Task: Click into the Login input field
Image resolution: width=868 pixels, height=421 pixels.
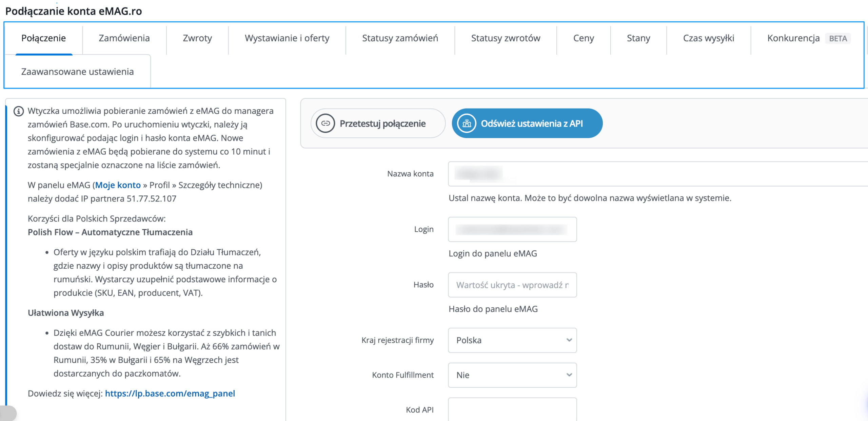Action: coord(512,230)
